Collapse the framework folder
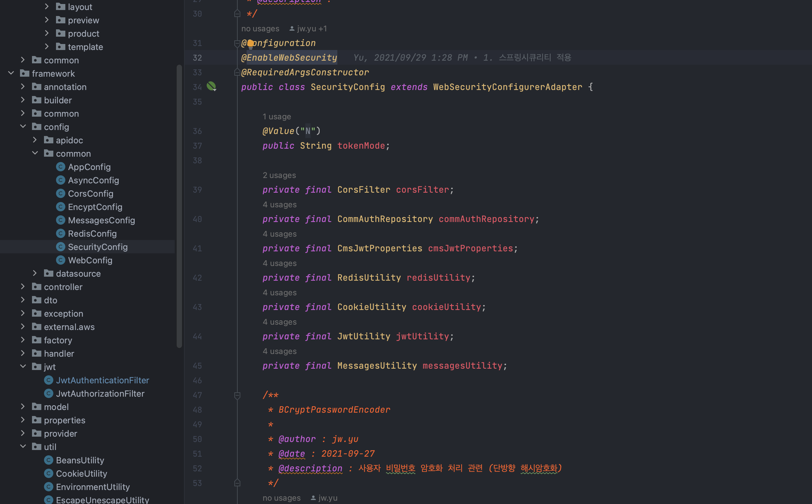The image size is (812, 504). tap(11, 73)
